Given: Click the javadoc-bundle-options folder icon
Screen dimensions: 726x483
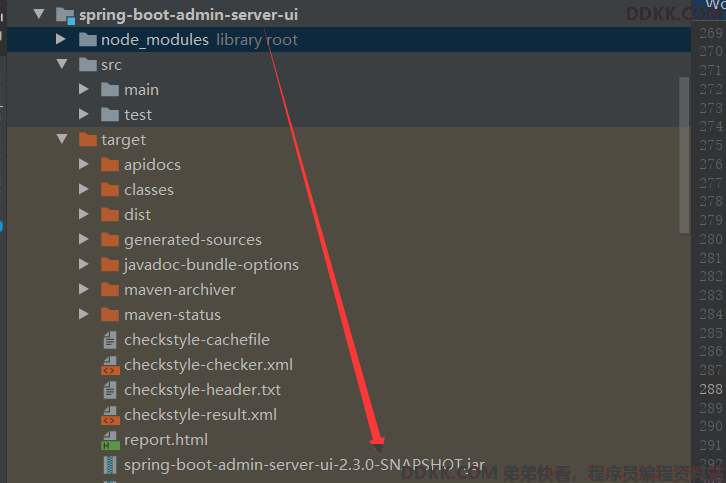Looking at the screenshot, I should (x=110, y=265).
